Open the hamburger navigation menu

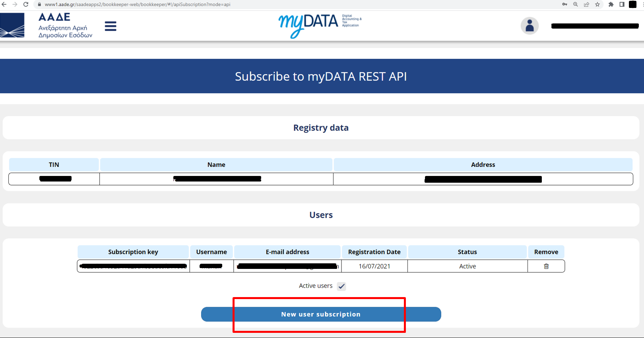click(111, 26)
